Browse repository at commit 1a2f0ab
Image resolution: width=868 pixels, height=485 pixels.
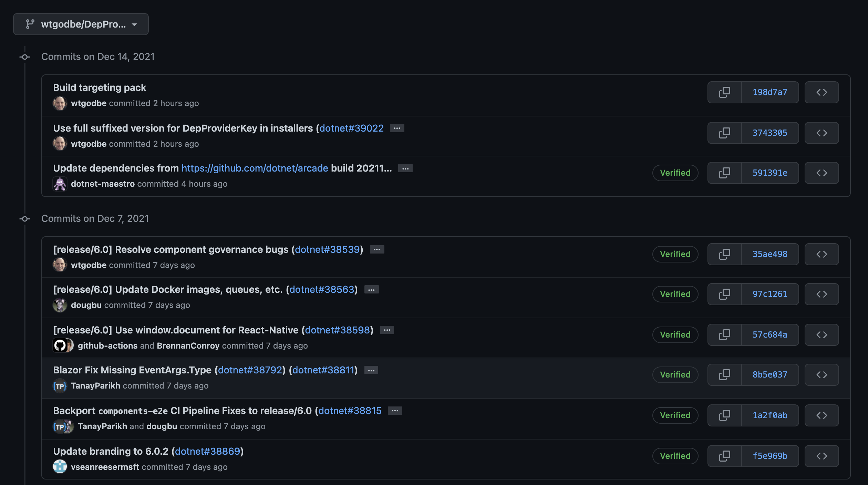[821, 415]
